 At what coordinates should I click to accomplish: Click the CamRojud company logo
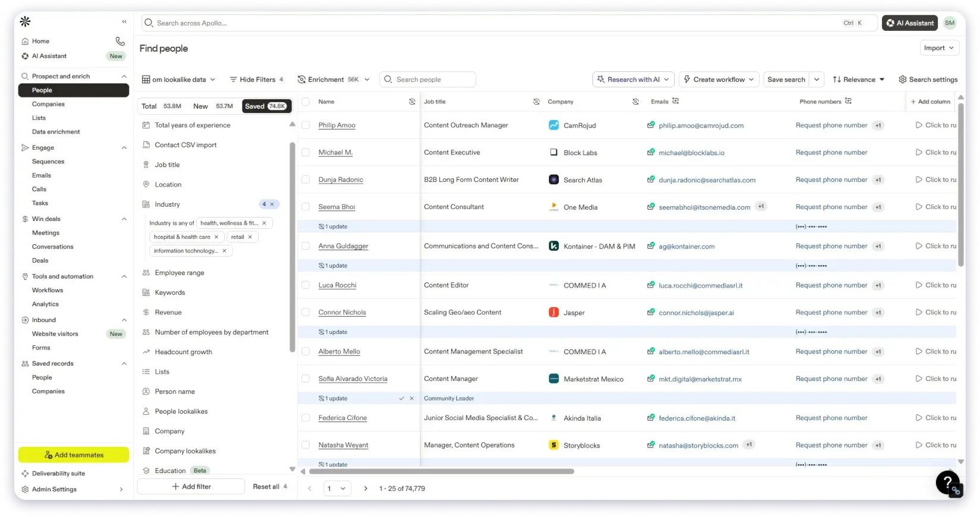[x=554, y=125]
